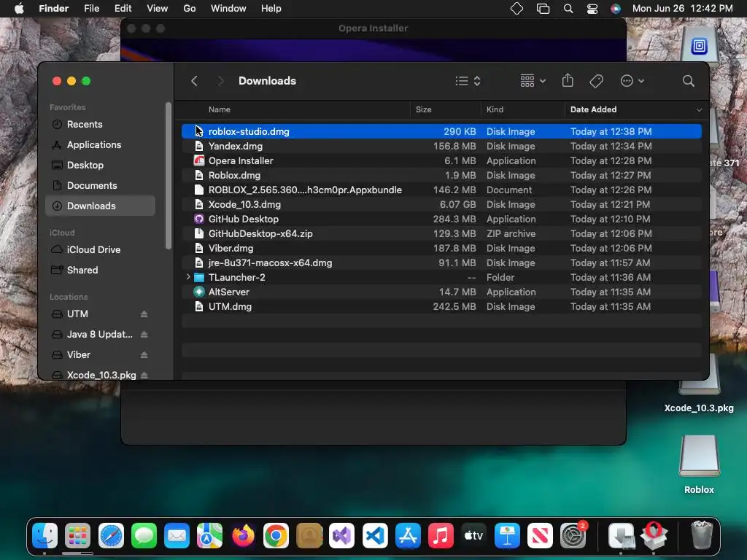Select Downloads in the sidebar
The image size is (747, 560).
pyautogui.click(x=101, y=206)
